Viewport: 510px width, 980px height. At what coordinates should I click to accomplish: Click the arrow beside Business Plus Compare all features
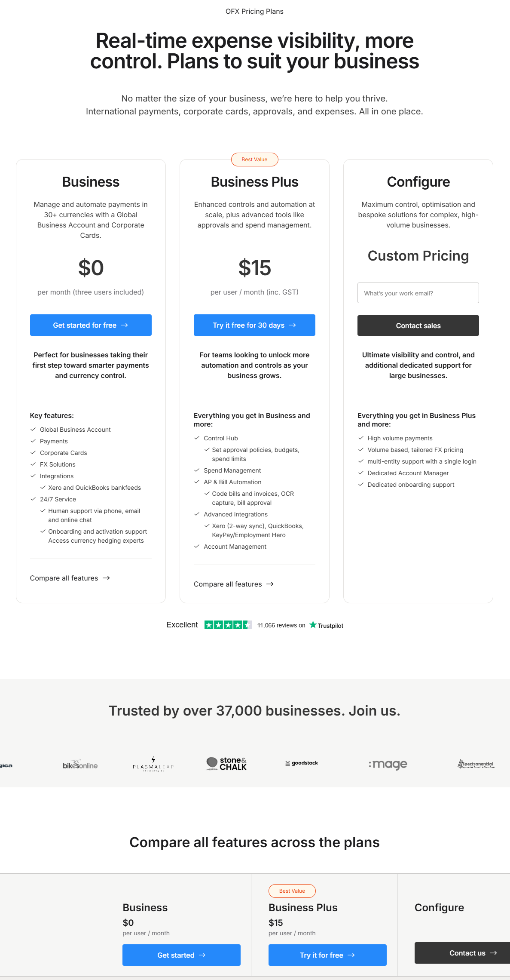270,584
